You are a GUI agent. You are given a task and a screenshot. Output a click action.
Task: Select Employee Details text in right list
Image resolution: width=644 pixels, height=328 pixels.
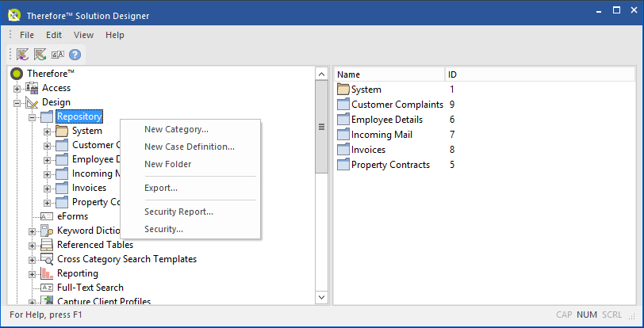[387, 120]
